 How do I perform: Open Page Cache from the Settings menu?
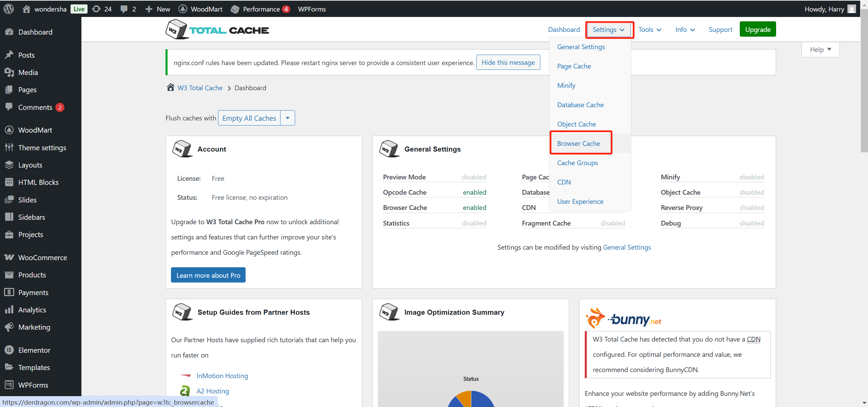click(x=574, y=66)
